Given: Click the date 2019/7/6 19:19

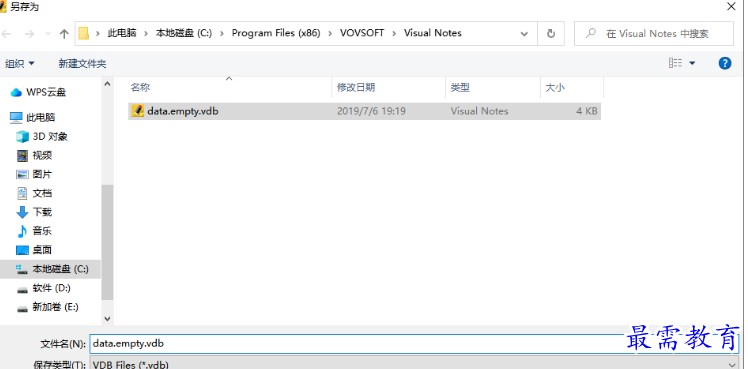Looking at the screenshot, I should (x=371, y=111).
